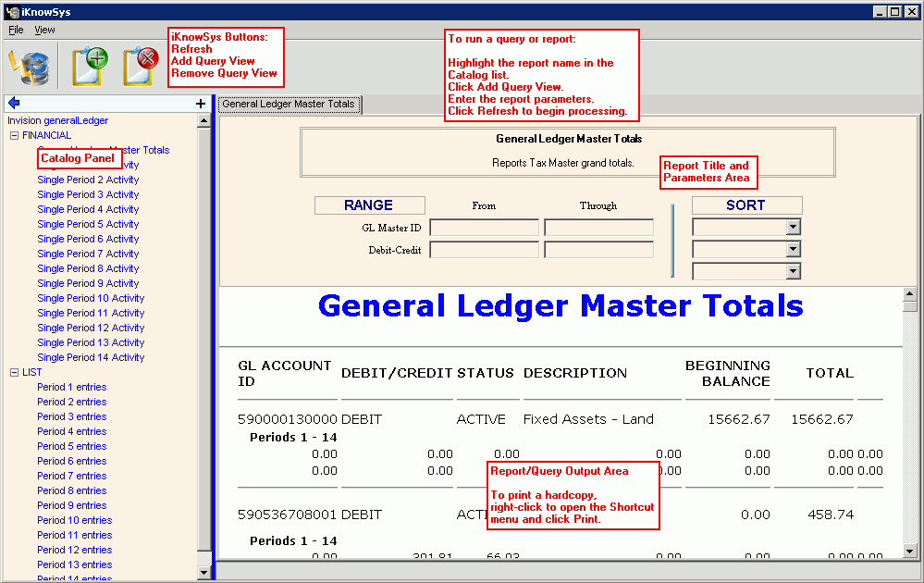The width and height of the screenshot is (924, 583).
Task: Open Single Period 5 Activity report
Action: (x=88, y=224)
